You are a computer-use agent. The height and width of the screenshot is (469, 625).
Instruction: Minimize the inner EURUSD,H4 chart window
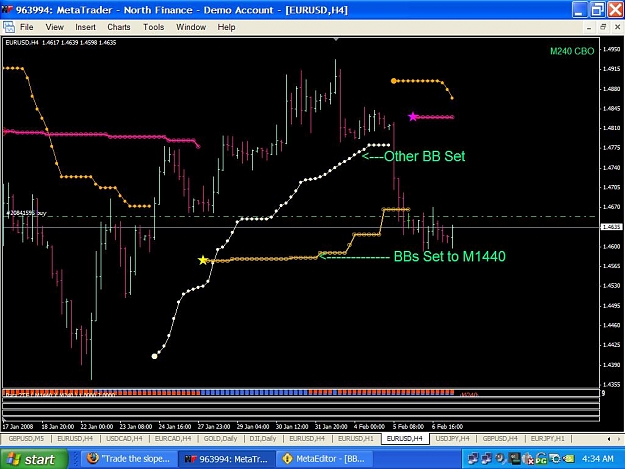tap(588, 27)
